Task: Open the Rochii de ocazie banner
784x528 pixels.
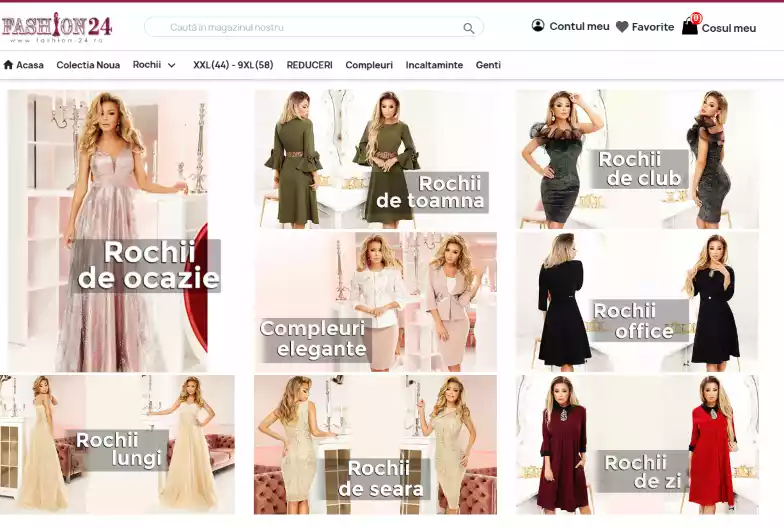Action: tap(108, 231)
